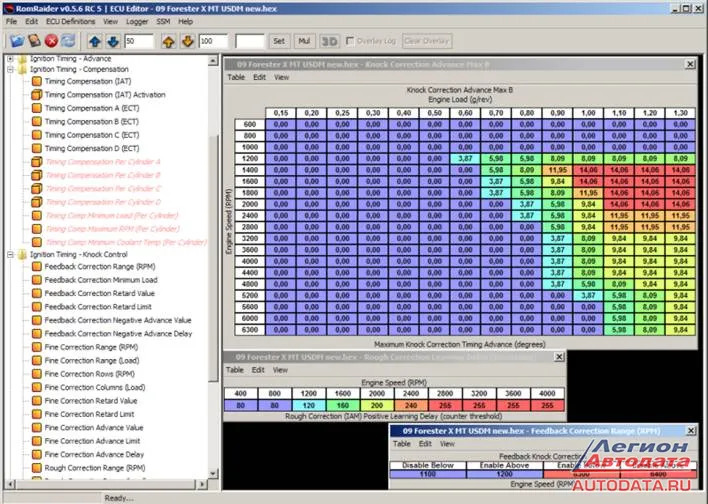The width and height of the screenshot is (708, 504).
Task: Open the Logger menu
Action: click(137, 21)
